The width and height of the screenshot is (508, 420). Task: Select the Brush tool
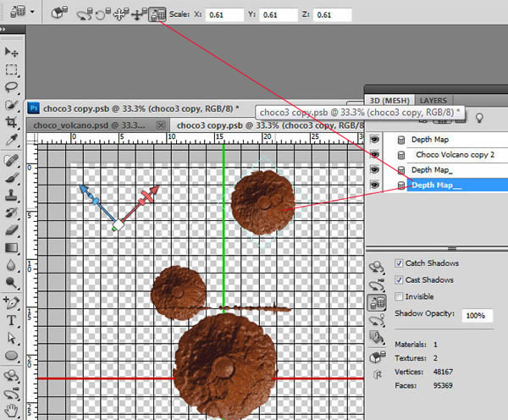tap(12, 178)
